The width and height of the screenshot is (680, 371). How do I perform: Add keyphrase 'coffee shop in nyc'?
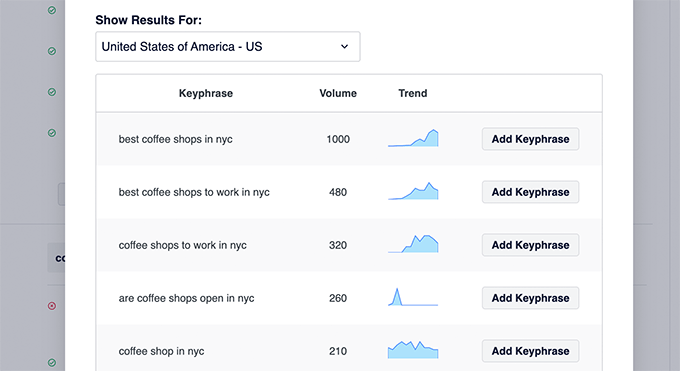tap(530, 351)
